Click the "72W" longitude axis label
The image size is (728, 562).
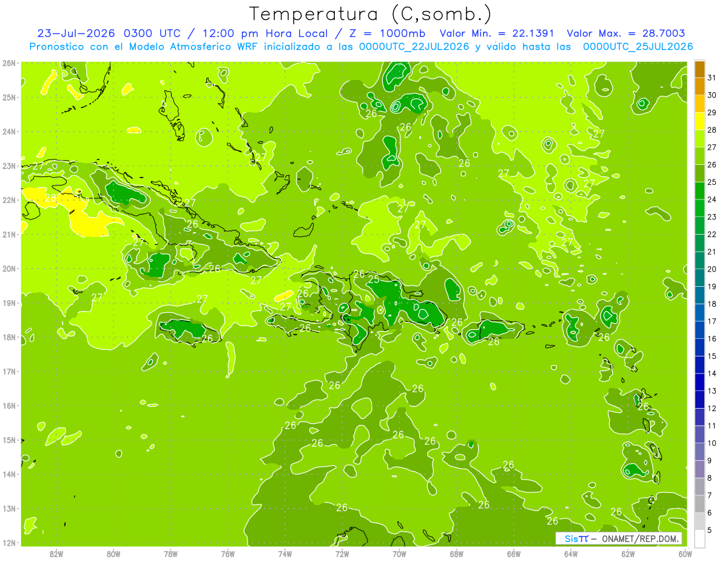342,554
